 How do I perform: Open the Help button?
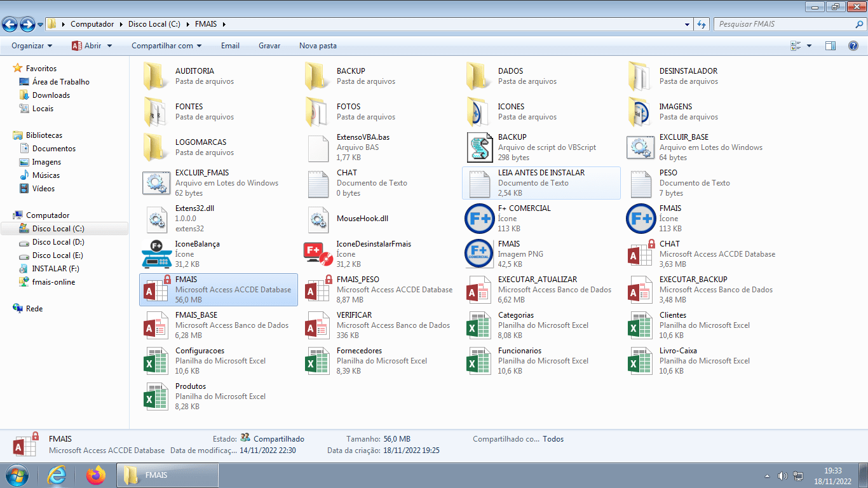point(854,46)
